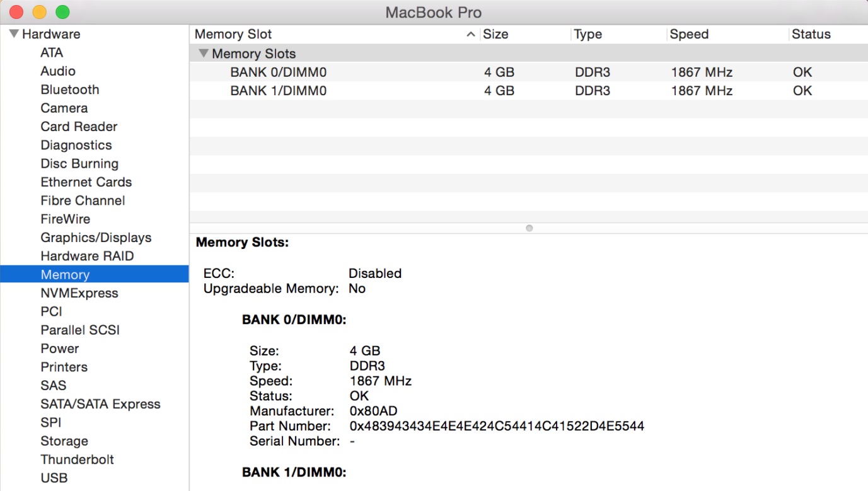This screenshot has height=491, width=868.
Task: Sort by the Status column header
Action: (811, 34)
